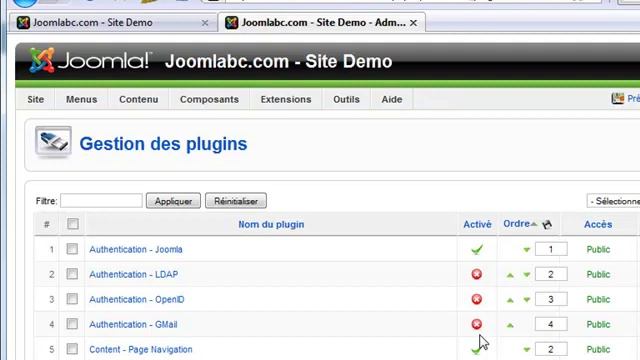Sort by Nom du plugin column
The height and width of the screenshot is (360, 640).
click(271, 224)
